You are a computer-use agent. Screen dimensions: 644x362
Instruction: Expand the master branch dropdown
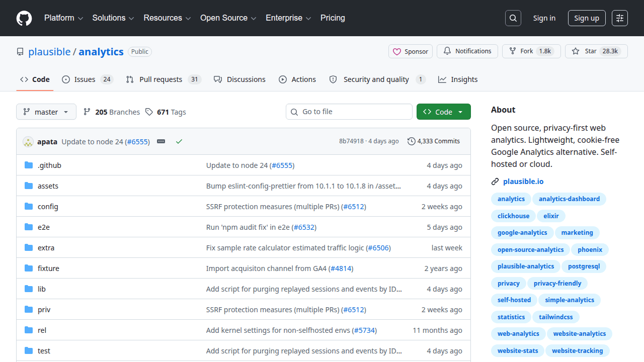coord(46,112)
